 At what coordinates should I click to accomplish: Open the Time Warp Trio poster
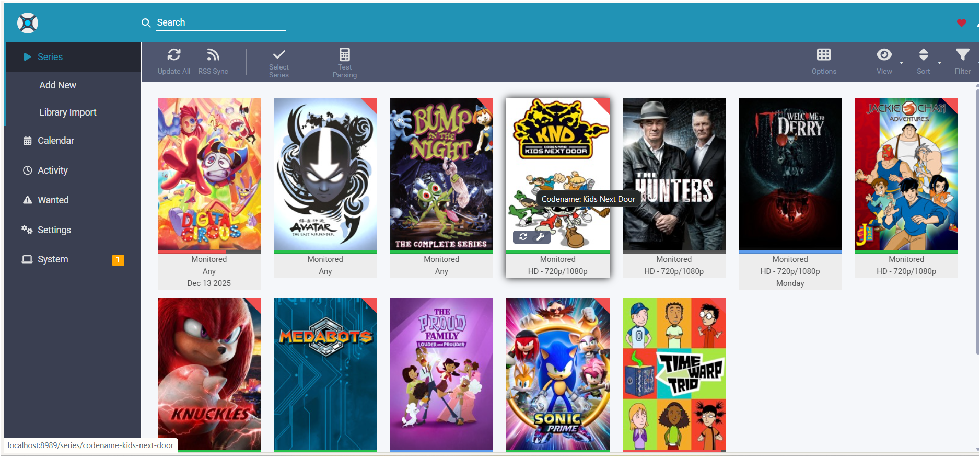click(674, 374)
